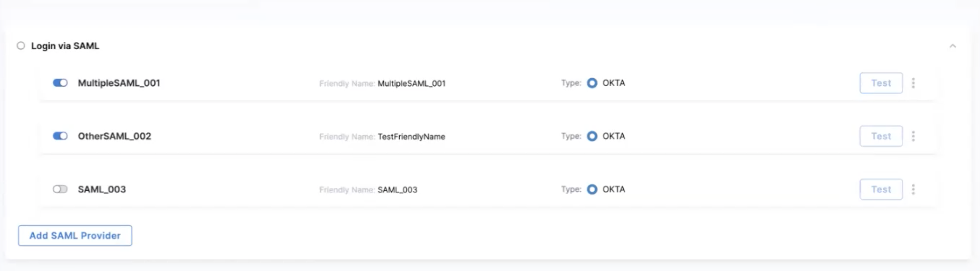This screenshot has height=271, width=980.
Task: Click the OKTA icon in OtherSAML_002 row
Action: point(592,136)
